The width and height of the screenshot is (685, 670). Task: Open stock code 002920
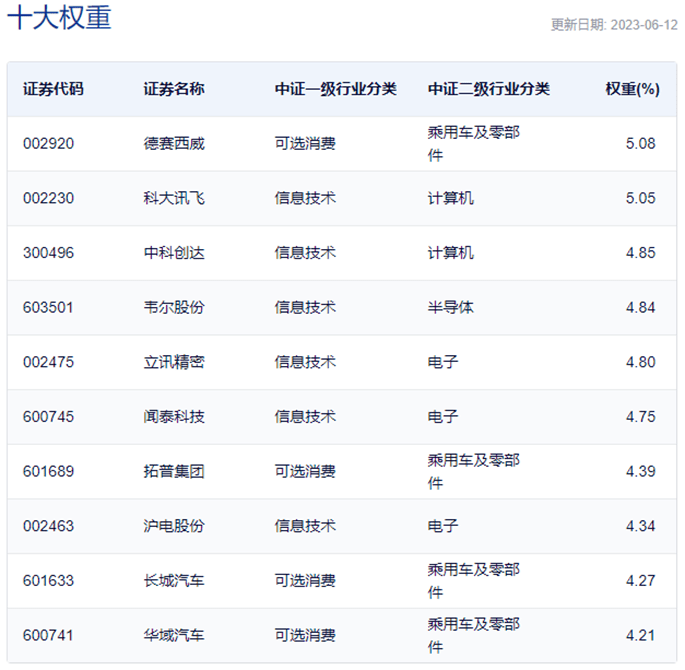(48, 144)
